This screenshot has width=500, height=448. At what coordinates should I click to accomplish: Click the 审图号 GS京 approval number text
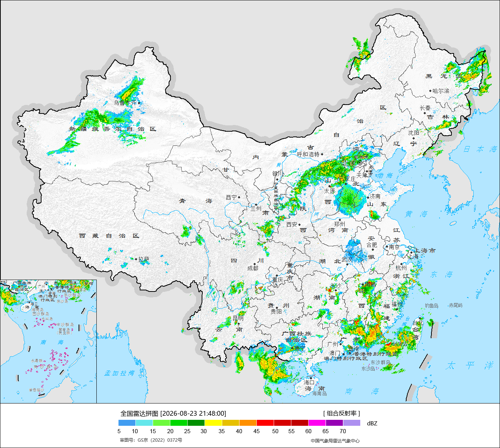(x=151, y=440)
